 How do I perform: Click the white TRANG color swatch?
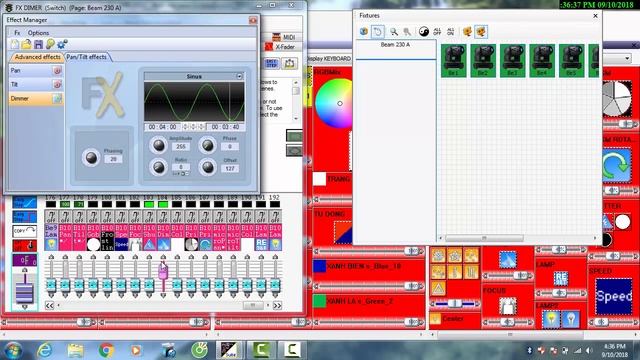(x=320, y=179)
